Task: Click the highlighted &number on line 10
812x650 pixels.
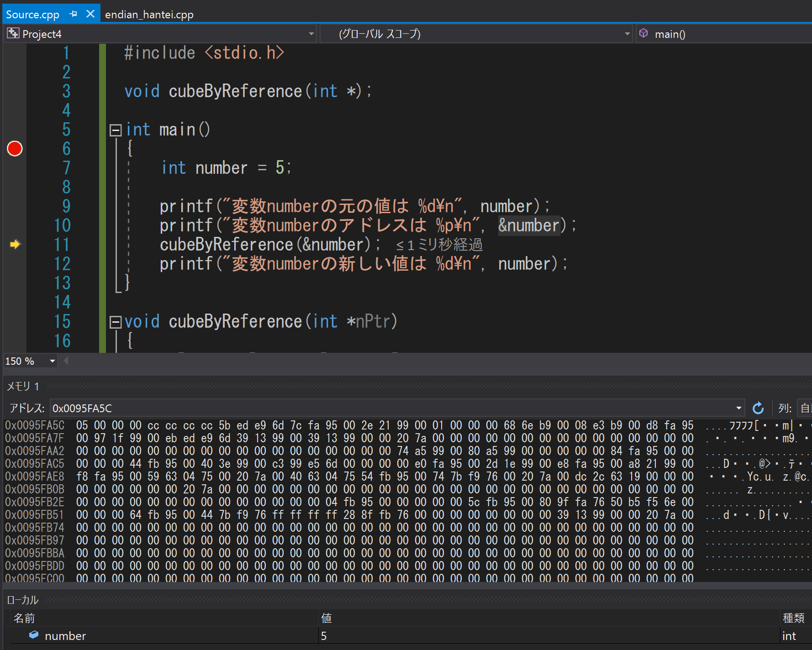Action: (529, 225)
